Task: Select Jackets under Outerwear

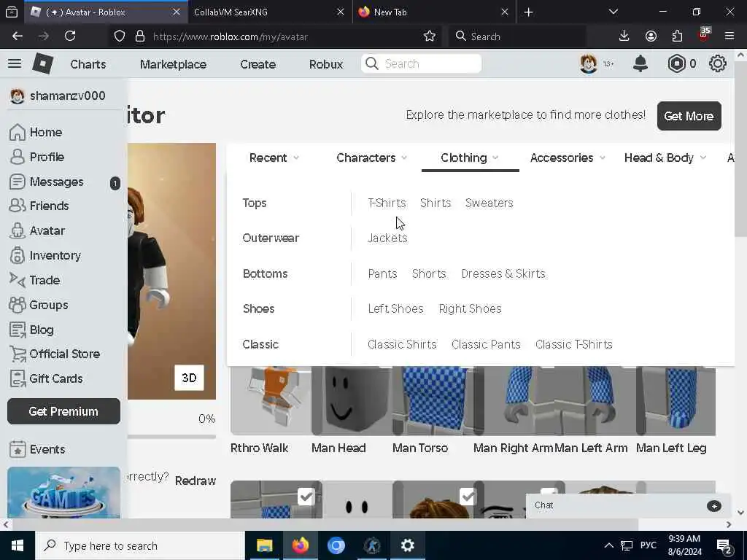Action: point(387,238)
